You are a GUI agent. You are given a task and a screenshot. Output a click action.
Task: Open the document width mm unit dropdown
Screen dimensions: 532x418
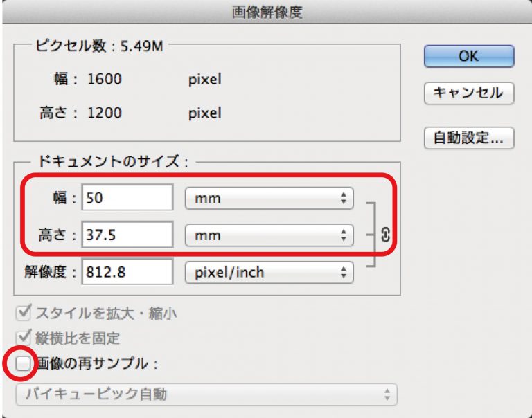(x=269, y=198)
